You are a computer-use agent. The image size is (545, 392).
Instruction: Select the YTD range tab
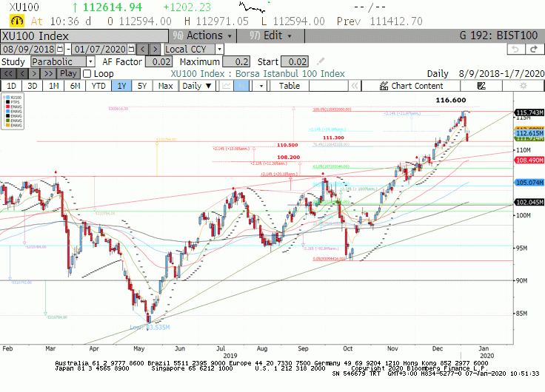(98, 86)
